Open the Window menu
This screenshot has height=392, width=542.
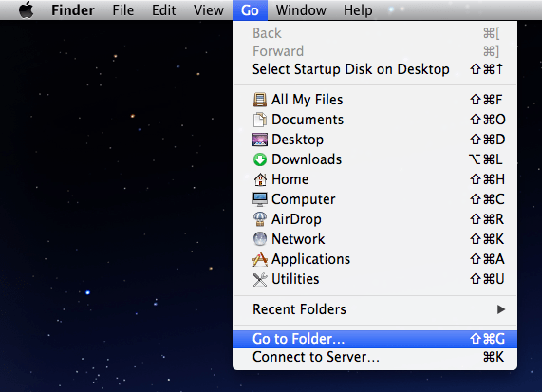coord(301,10)
